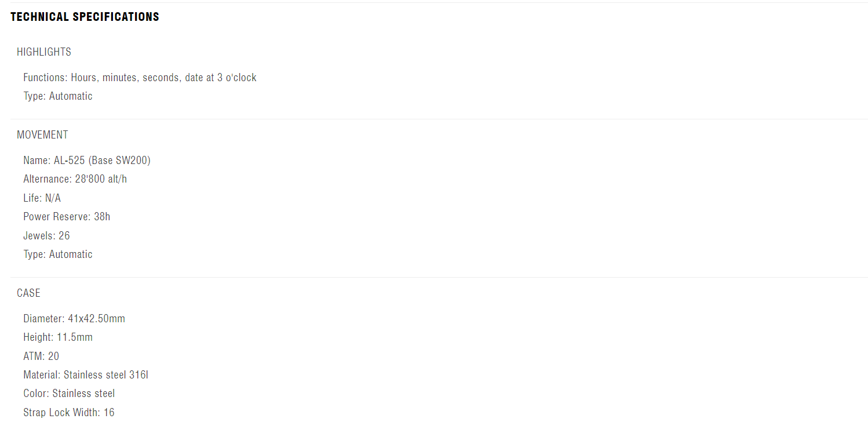
Task: Click the divider line above Movement section
Action: click(x=439, y=119)
